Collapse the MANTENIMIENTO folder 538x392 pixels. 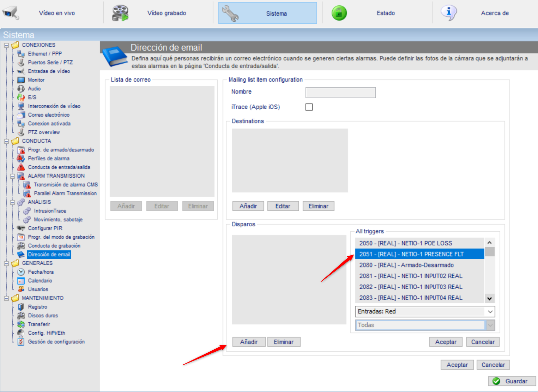pos(7,298)
